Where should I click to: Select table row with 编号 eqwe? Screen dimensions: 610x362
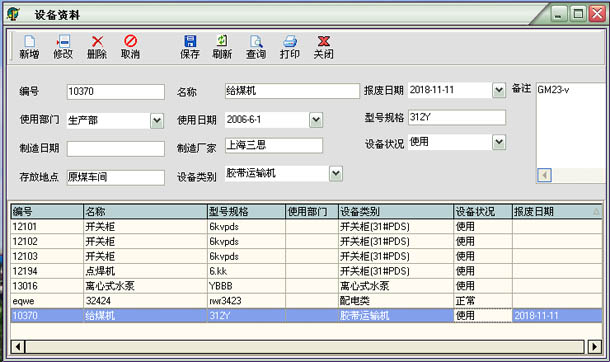click(307, 301)
